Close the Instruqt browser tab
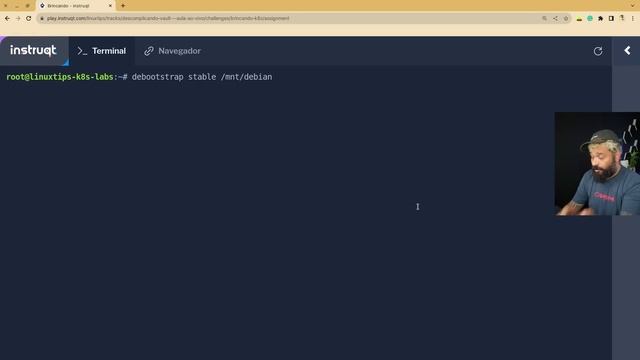The image size is (640, 360). 110,6
